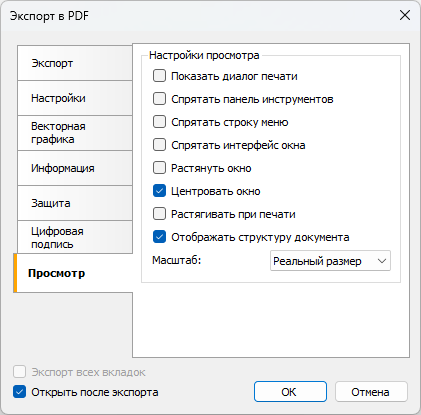The image size is (421, 415).
Task: Select the Векторная графика tab
Action: [75, 133]
